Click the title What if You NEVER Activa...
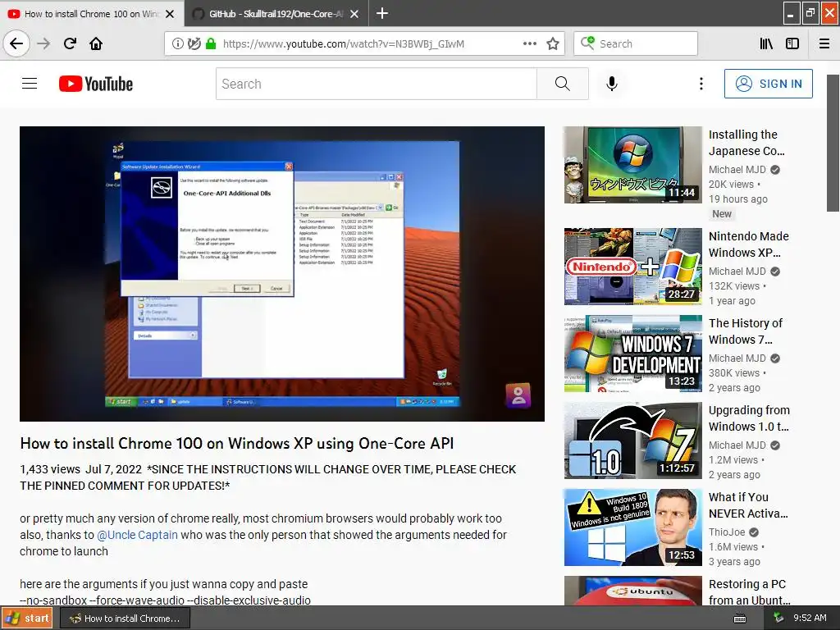Image resolution: width=840 pixels, height=630 pixels. click(x=748, y=505)
